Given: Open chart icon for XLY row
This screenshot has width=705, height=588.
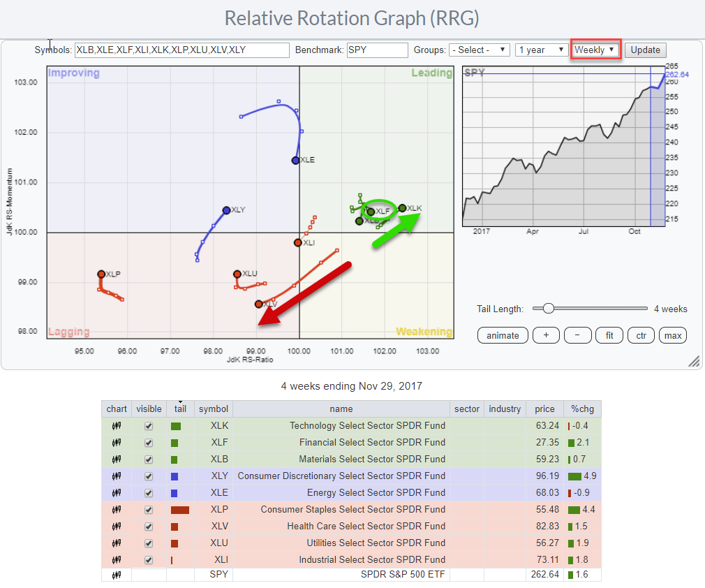Looking at the screenshot, I should tap(117, 476).
